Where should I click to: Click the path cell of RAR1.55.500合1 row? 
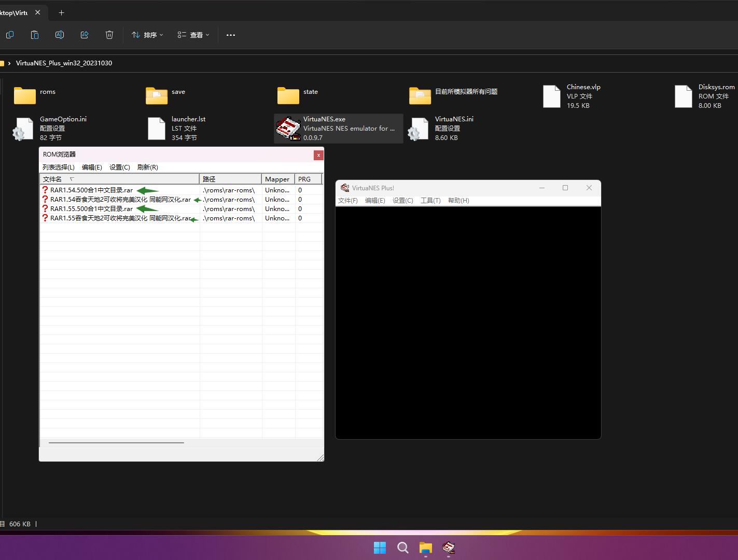[231, 209]
